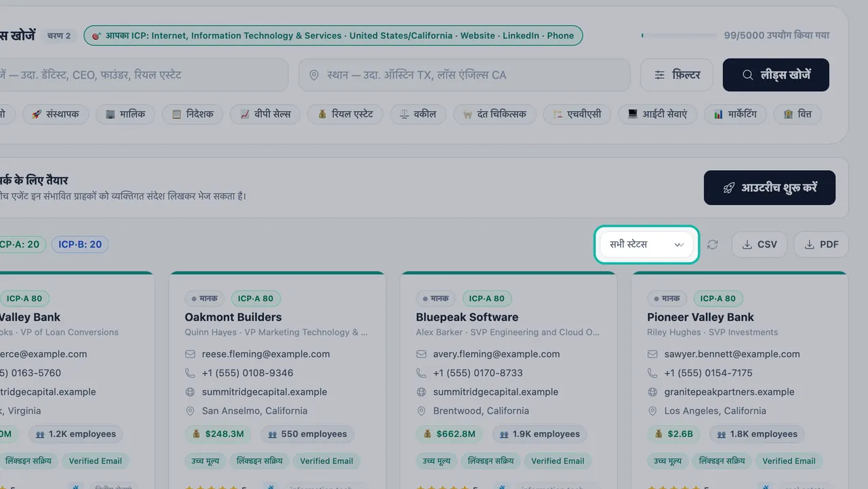This screenshot has width=868, height=489.
Task: Click the globe website icon on Pioneer Valley Bank card
Action: (652, 392)
